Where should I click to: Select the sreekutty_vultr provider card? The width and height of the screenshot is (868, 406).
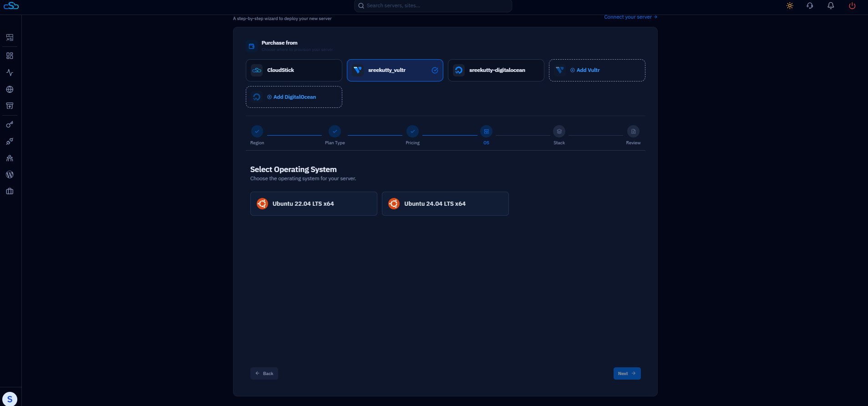[x=395, y=71]
